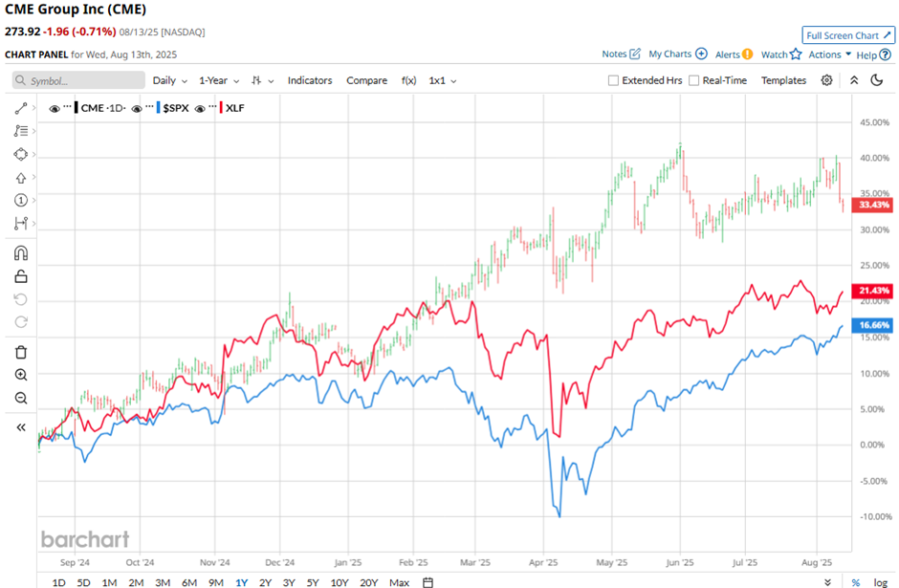Open the date range calendar icon

click(x=428, y=582)
